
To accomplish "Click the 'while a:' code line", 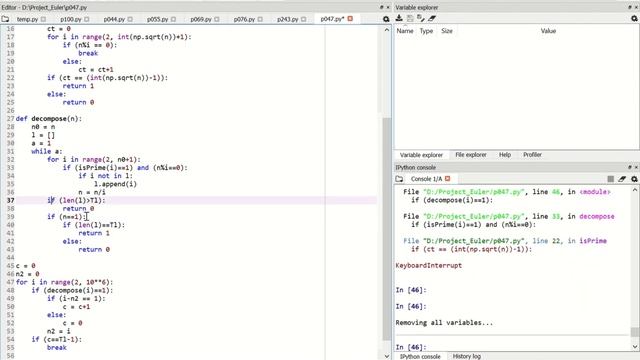I will [47, 151].
